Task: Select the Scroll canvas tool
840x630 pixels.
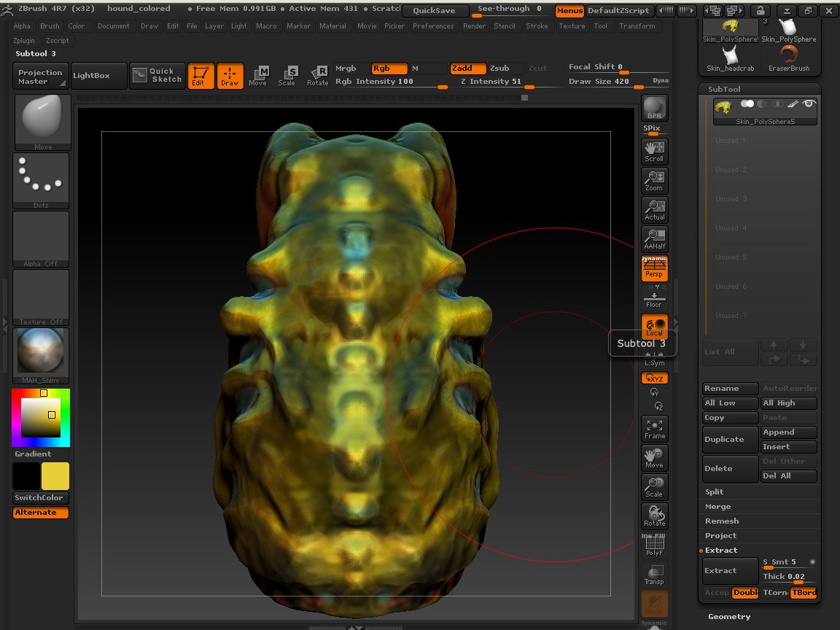Action: (654, 151)
